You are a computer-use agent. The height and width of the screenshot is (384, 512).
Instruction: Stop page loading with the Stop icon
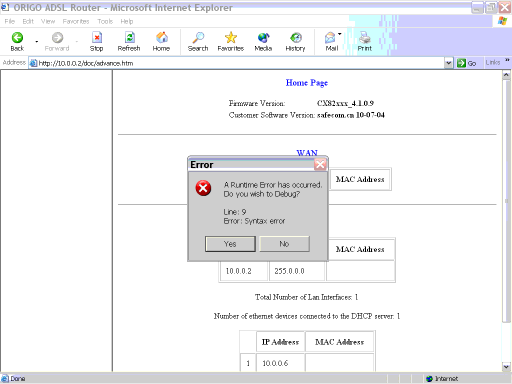97,37
